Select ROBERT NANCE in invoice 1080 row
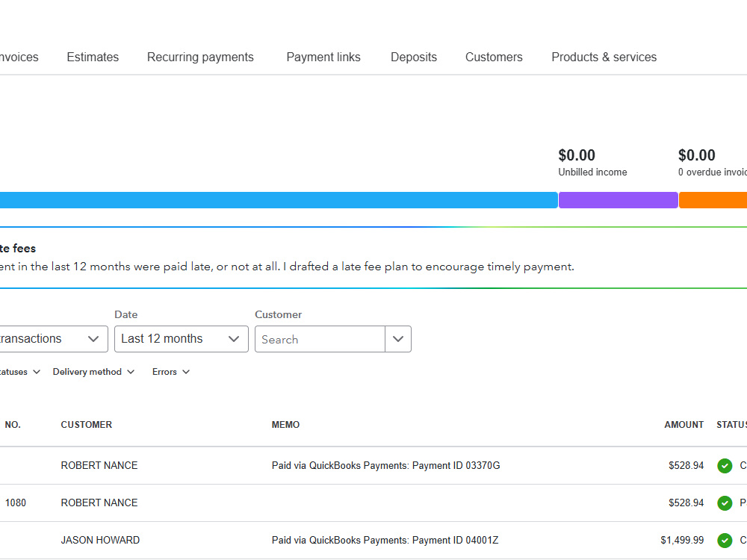Image resolution: width=747 pixels, height=560 pixels. click(99, 503)
